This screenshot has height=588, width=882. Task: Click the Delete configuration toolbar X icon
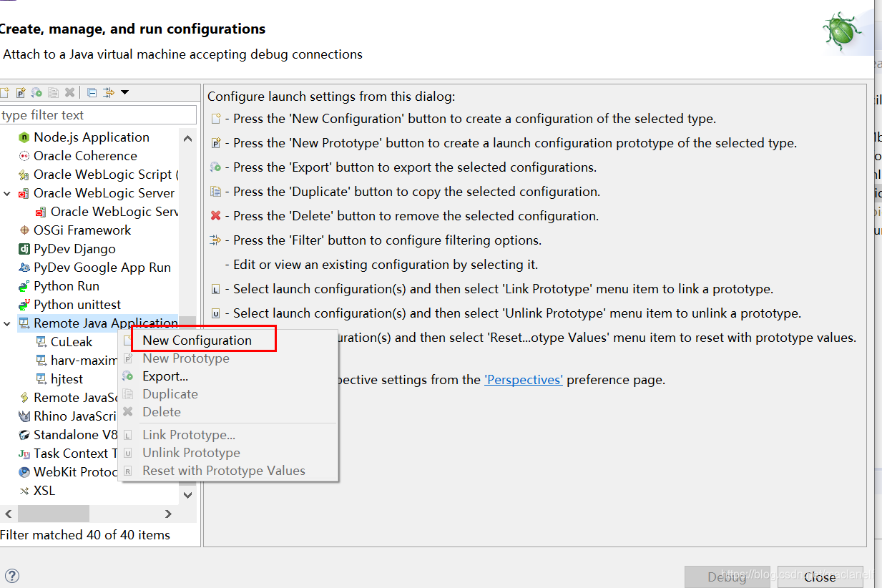(x=69, y=92)
